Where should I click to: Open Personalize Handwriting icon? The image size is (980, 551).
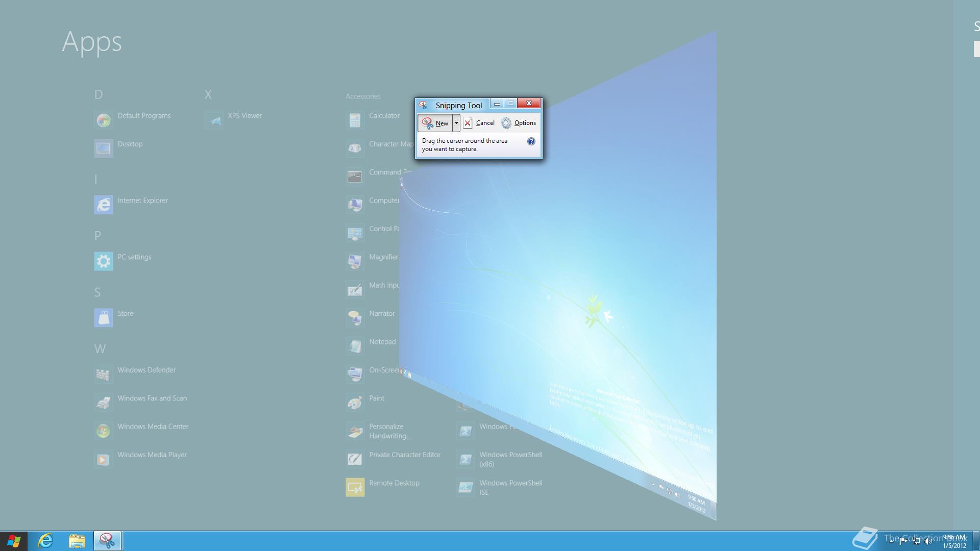click(x=355, y=431)
